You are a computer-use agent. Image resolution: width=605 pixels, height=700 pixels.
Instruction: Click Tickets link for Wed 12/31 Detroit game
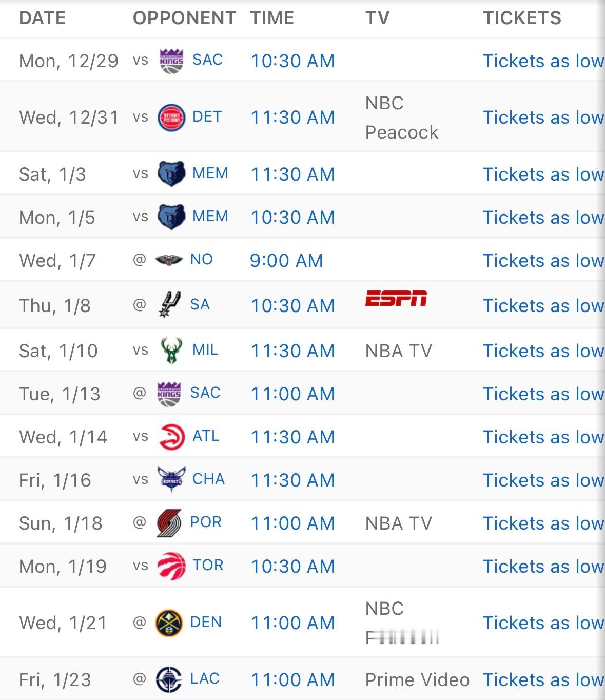coord(543,118)
